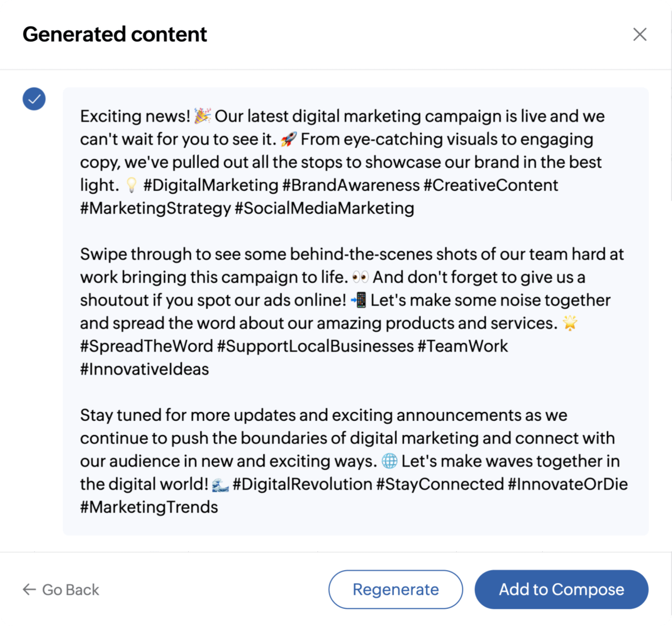Click the phone emoji after ads online
The width and height of the screenshot is (672, 626).
pos(358,300)
